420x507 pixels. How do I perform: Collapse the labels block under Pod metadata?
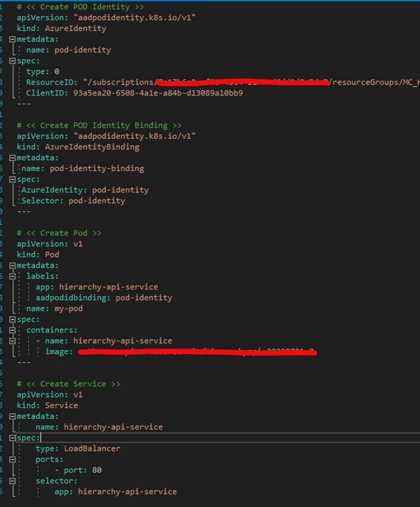13,276
